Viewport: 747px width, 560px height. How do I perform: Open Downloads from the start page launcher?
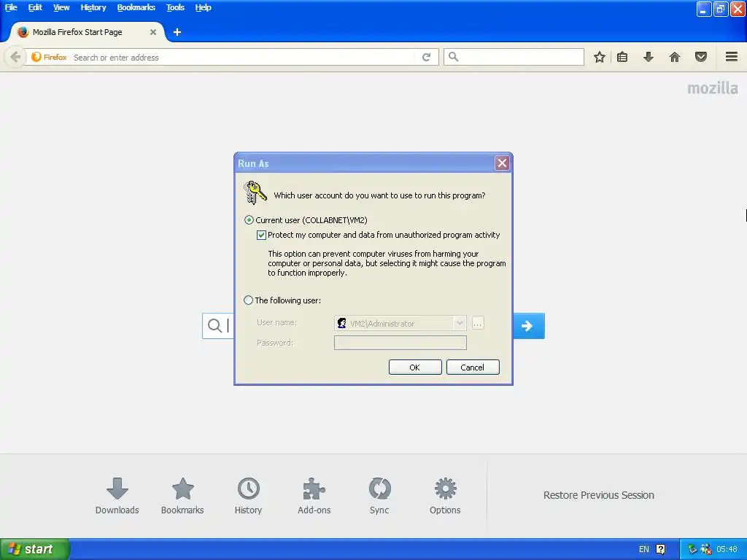[117, 496]
